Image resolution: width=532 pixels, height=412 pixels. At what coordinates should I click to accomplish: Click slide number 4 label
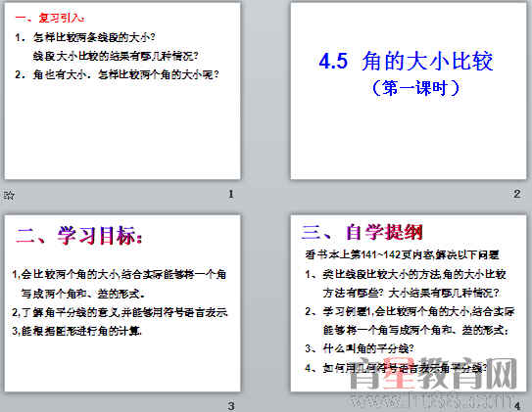point(517,406)
